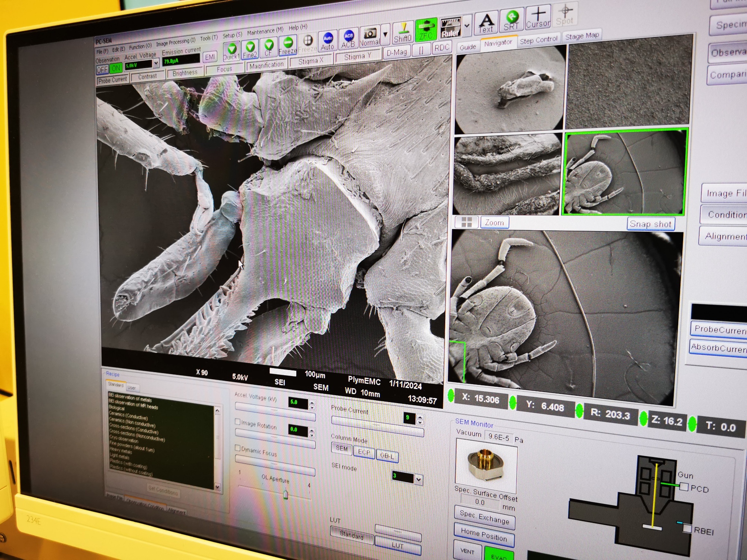Click the Probe Current slider bar
Screen dimensions: 747x560
[377, 426]
